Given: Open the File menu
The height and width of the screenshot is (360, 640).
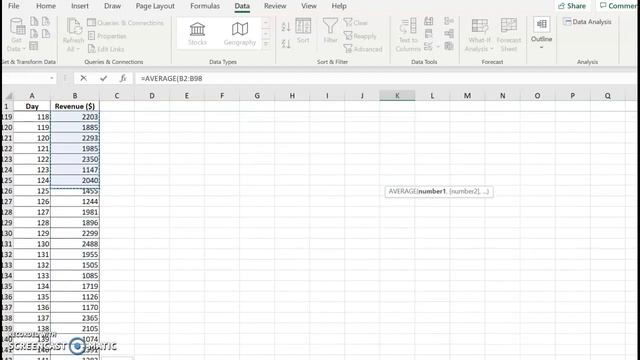Looking at the screenshot, I should tap(14, 6).
